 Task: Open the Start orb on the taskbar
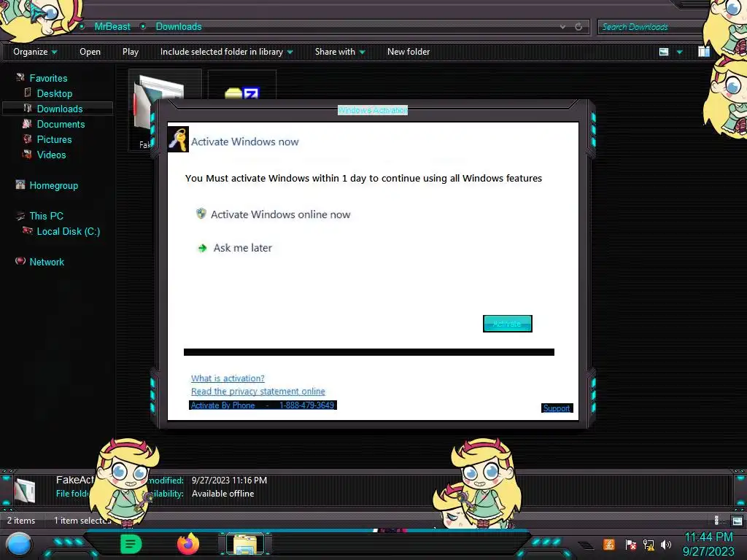(x=19, y=545)
